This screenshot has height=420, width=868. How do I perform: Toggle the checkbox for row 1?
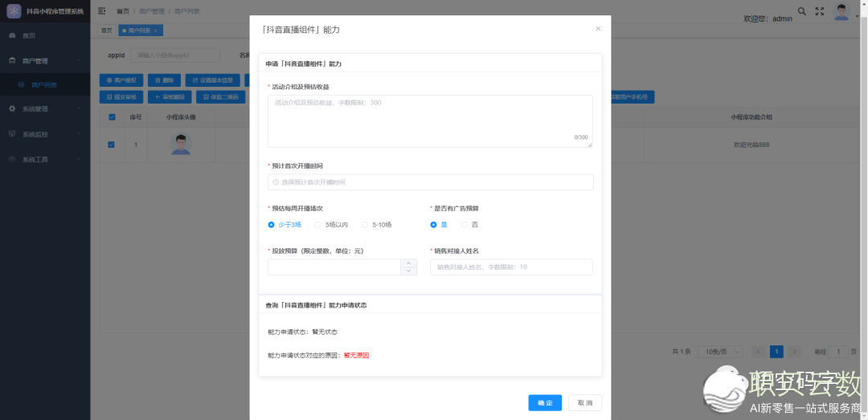click(112, 145)
